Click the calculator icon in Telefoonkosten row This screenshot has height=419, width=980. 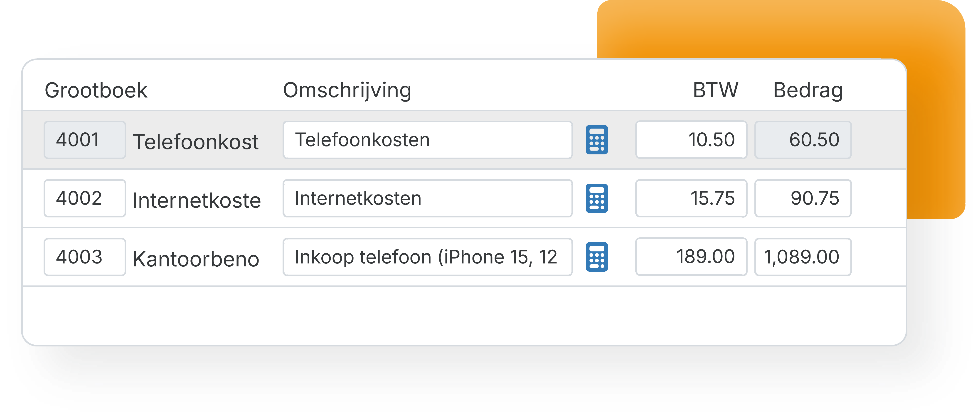click(596, 139)
